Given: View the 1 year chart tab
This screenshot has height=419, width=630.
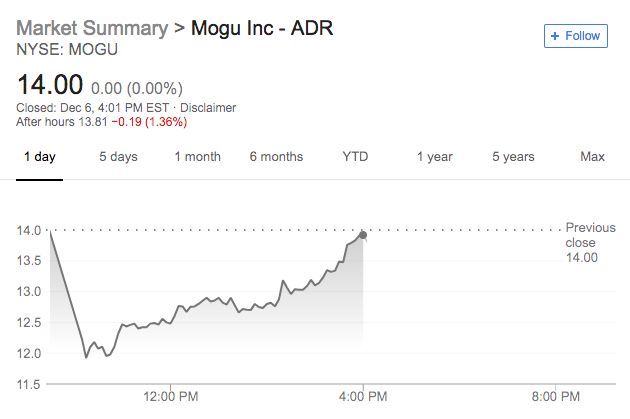Looking at the screenshot, I should tap(435, 157).
